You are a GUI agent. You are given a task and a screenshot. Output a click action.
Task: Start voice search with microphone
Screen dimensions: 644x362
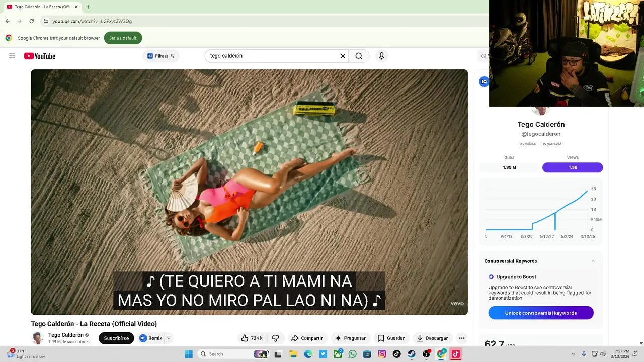pos(381,56)
